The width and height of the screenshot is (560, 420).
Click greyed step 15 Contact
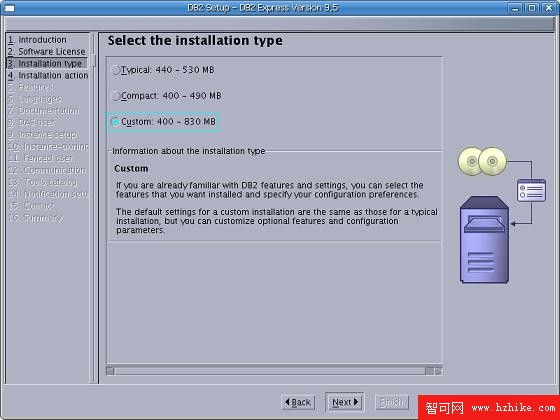32,206
